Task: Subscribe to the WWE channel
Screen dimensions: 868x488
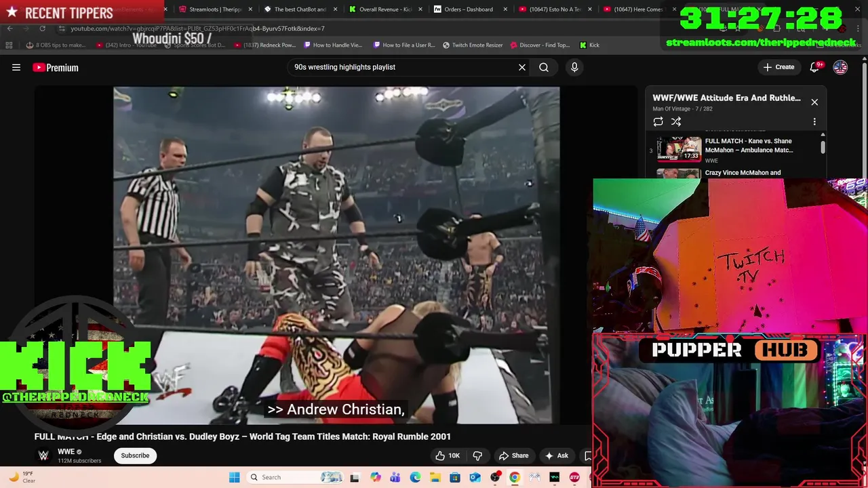Action: 135,455
